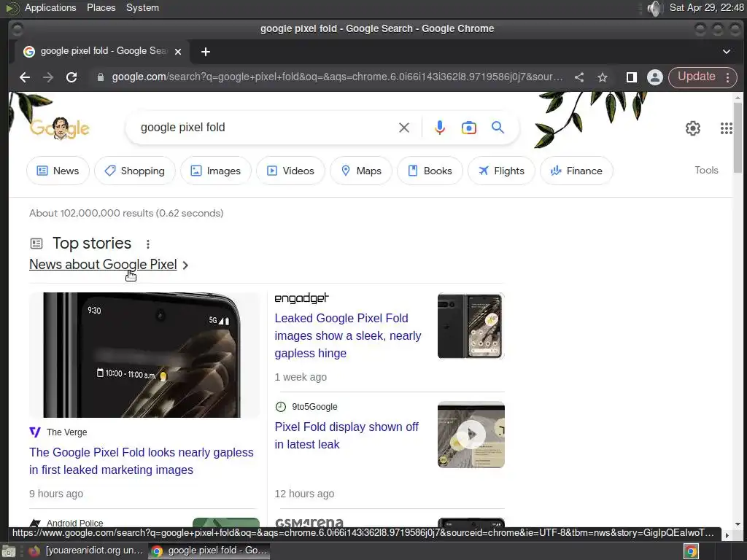Start voice search with the microphone
The image size is (747, 560).
click(440, 128)
